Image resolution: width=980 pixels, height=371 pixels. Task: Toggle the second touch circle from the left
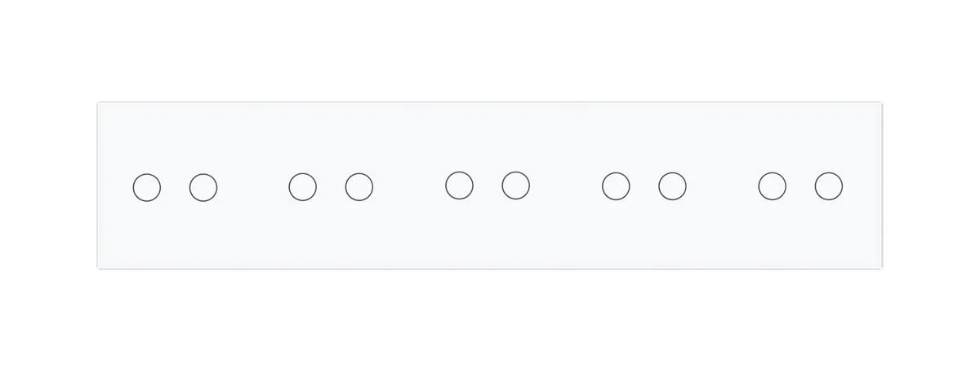click(203, 188)
